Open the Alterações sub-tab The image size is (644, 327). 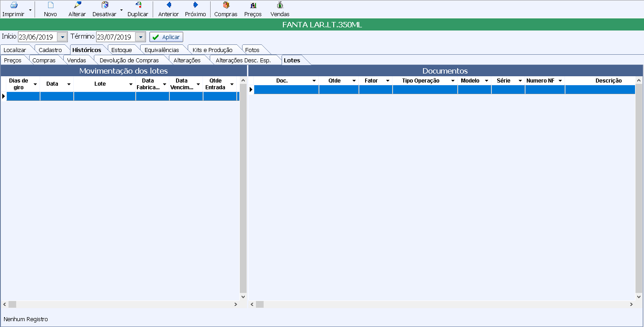[187, 60]
